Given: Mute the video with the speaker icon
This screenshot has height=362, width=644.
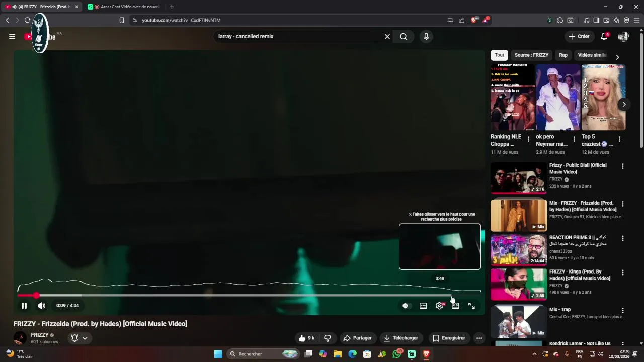Looking at the screenshot, I should (x=42, y=306).
